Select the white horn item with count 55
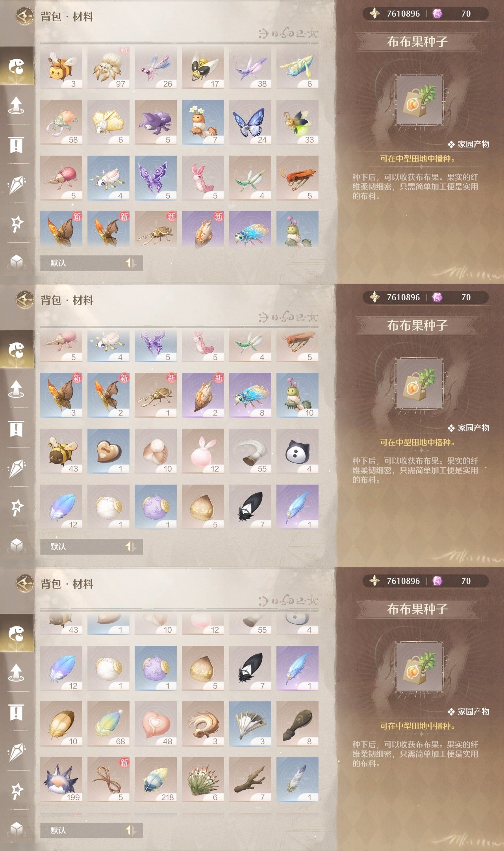Image resolution: width=504 pixels, height=851 pixels. coord(250,451)
